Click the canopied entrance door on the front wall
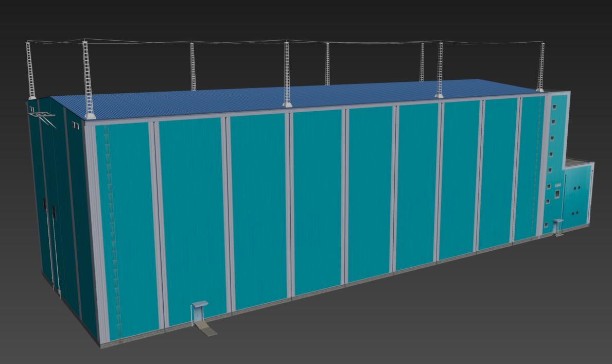Screen dimensions: 612x364 coord(198,313)
